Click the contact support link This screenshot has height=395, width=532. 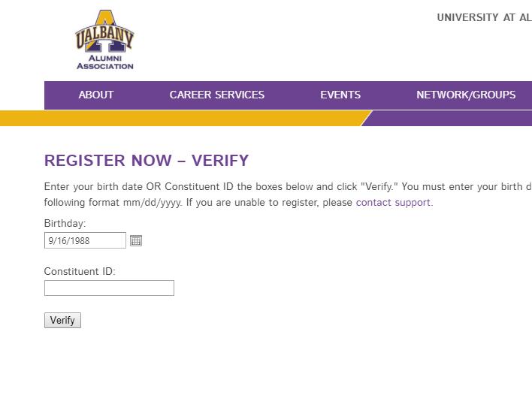(394, 203)
